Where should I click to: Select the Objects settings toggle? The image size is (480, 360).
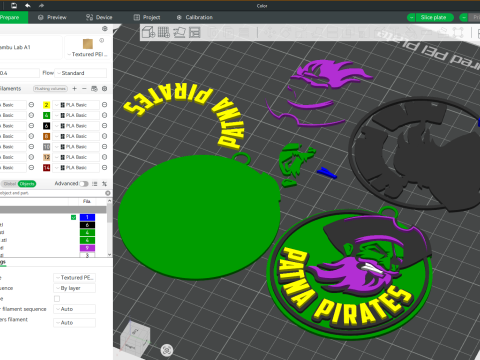27,184
